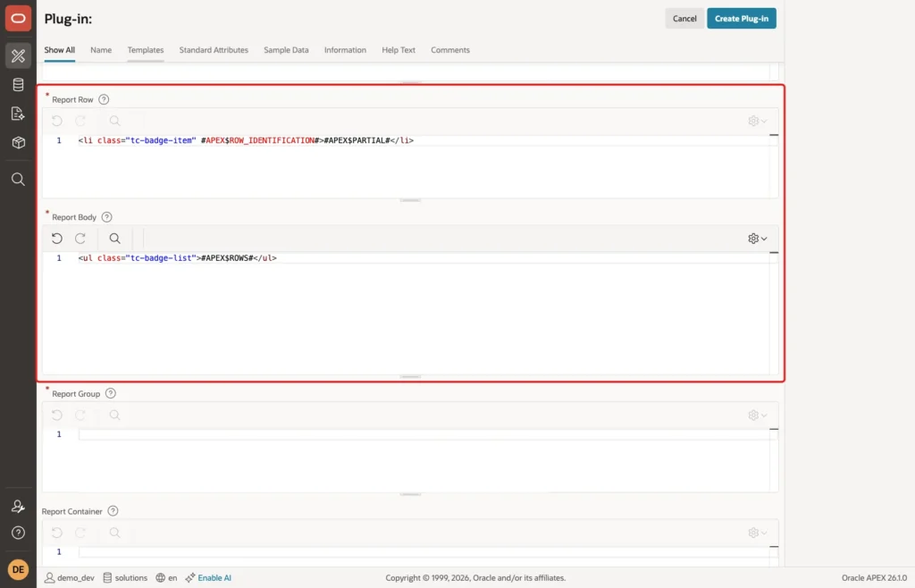Switch to the Name tab

(x=101, y=50)
